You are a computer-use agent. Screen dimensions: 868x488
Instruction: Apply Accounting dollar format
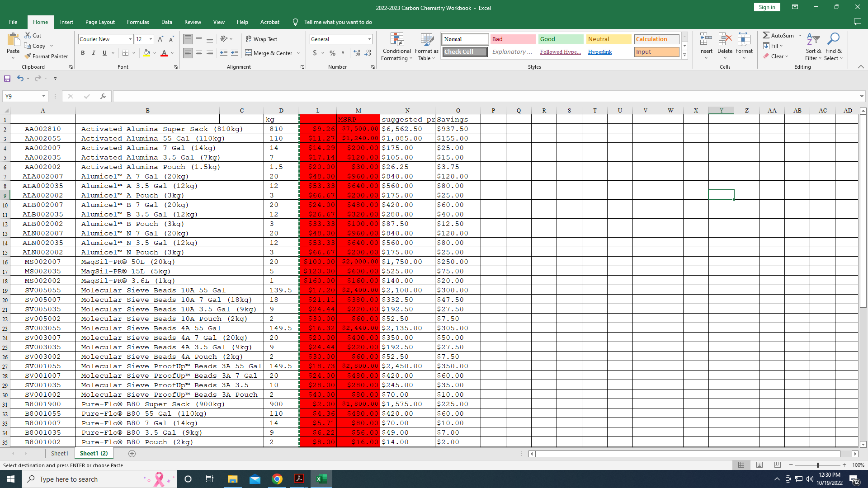[x=315, y=53]
